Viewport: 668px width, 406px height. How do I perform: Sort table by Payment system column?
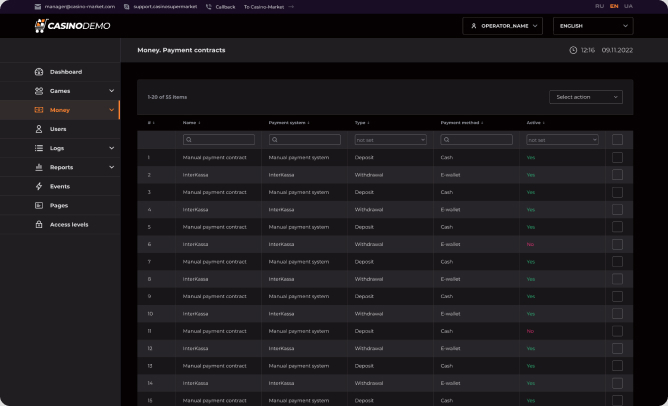tap(291, 123)
